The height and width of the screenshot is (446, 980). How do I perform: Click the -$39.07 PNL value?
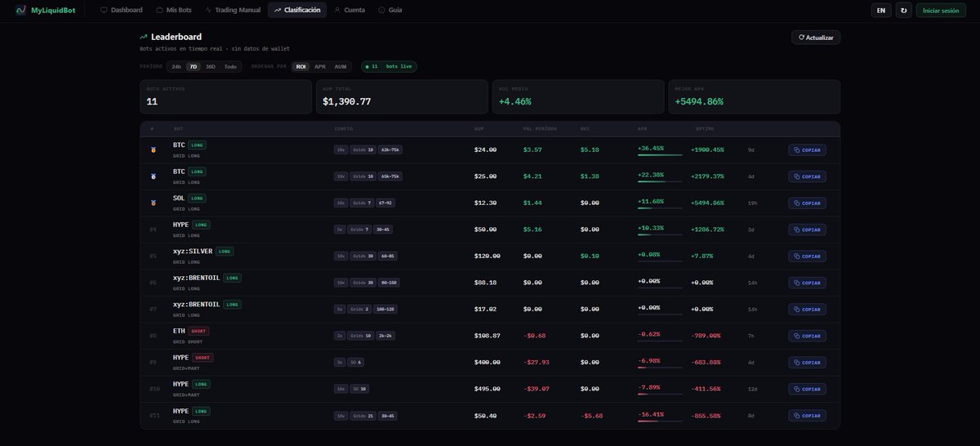pyautogui.click(x=537, y=389)
